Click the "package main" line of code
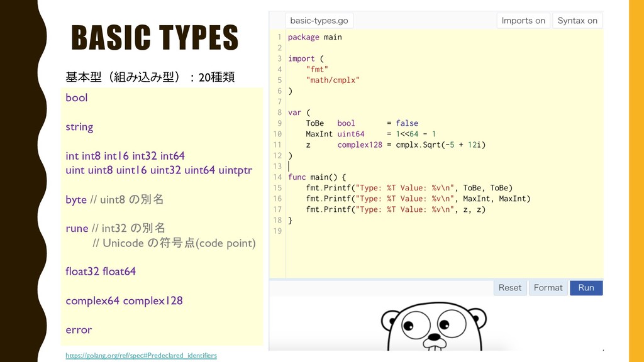 coord(314,37)
